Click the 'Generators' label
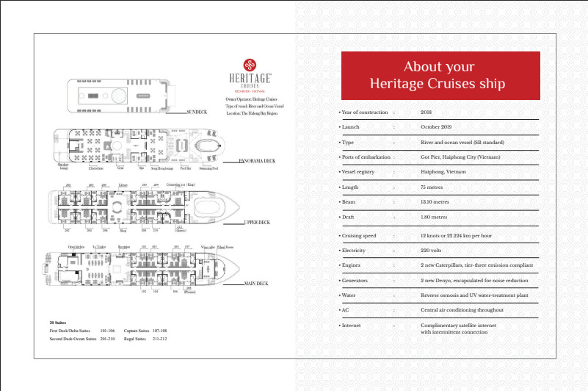 355,281
